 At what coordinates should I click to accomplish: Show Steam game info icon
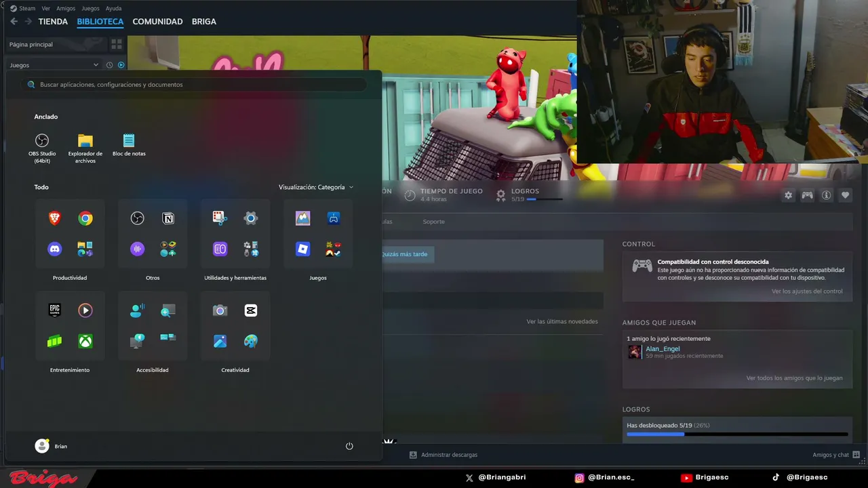pos(826,195)
